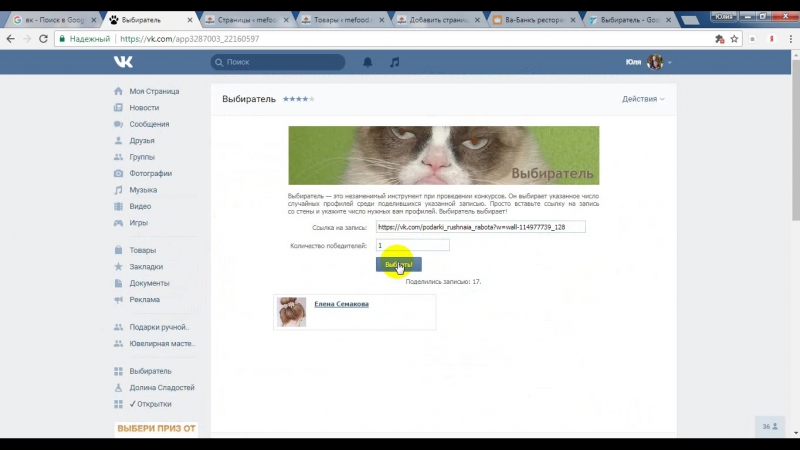Click Елена Семакова avatar thumbnail
Image resolution: width=800 pixels, height=450 pixels.
pos(292,311)
